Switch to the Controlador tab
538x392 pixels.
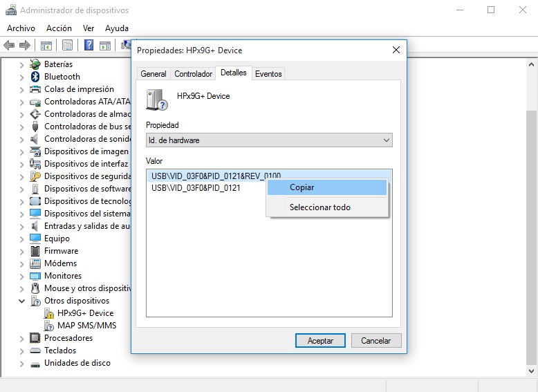point(193,74)
